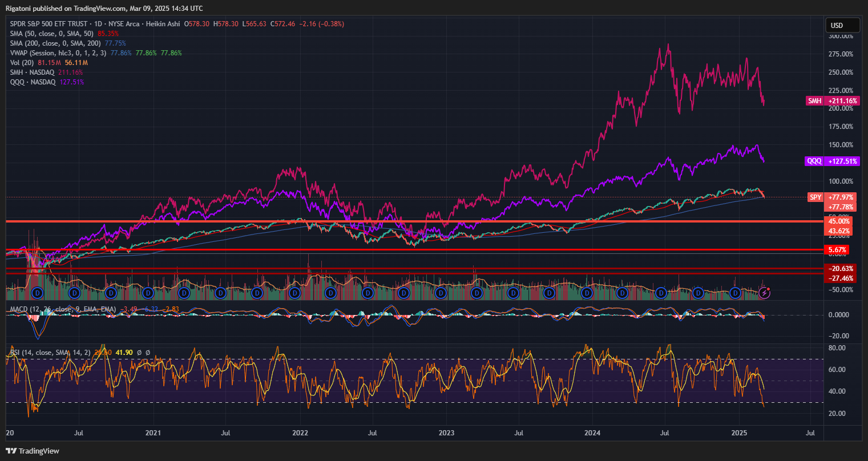The width and height of the screenshot is (868, 461).
Task: Click the +77.97% SPY value label
Action: point(840,197)
